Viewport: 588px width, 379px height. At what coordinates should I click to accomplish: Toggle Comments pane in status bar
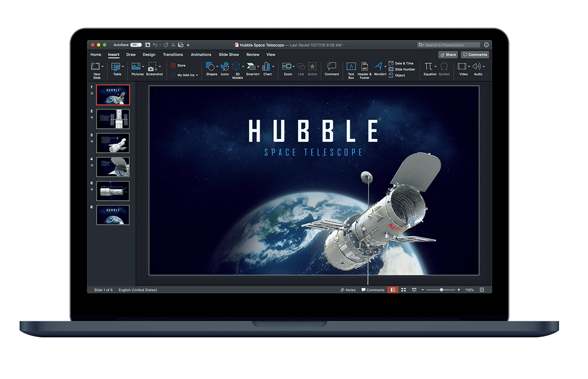[373, 290]
